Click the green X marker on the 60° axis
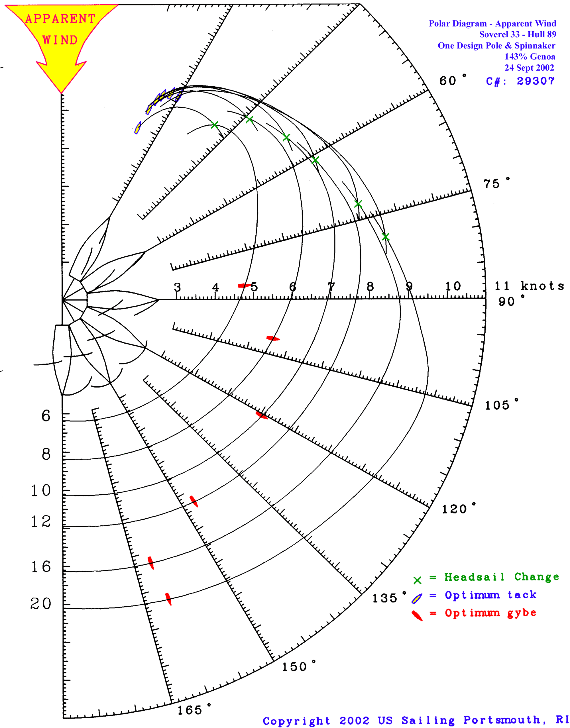This screenshot has height=728, width=570. click(x=315, y=160)
